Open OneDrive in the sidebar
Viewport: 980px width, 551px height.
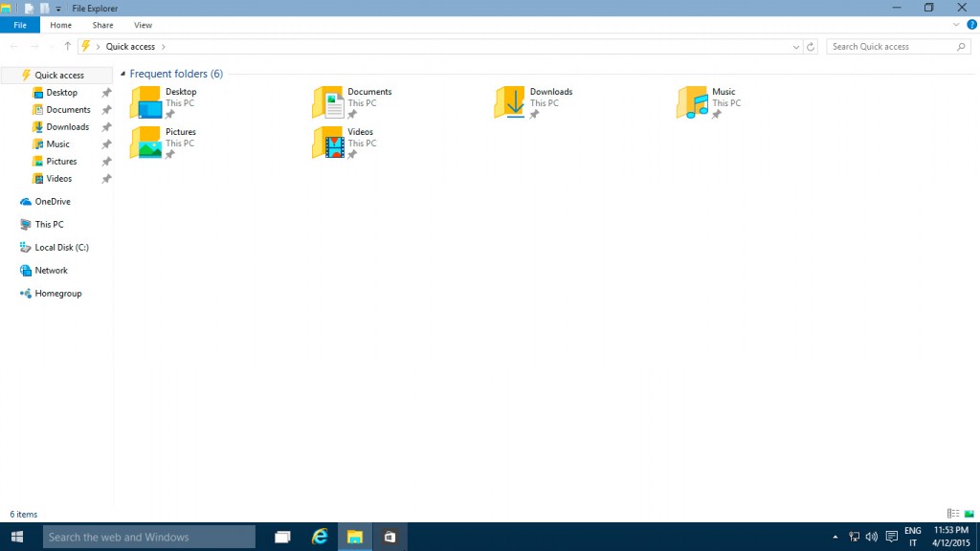(x=53, y=202)
